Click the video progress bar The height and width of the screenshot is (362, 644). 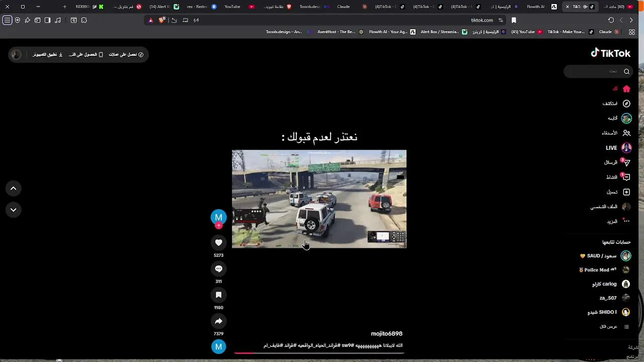tap(319, 353)
